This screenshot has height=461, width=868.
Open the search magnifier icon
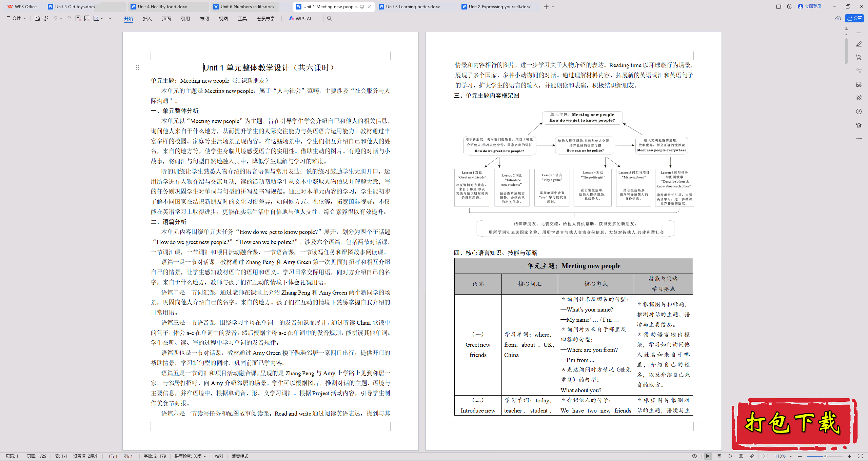coord(330,19)
